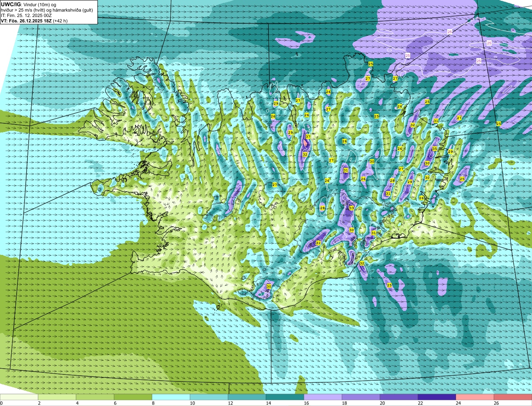Click the 'VT: Fös. 26.12.2025 18Z (+42 h)' line
The height and width of the screenshot is (406, 532).
34,20
